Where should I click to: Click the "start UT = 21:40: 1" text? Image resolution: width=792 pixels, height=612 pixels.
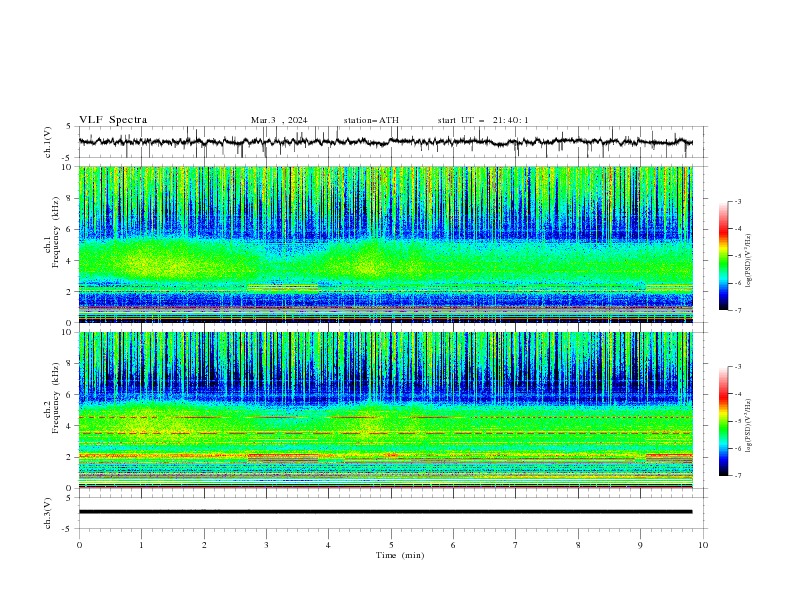tap(483, 120)
